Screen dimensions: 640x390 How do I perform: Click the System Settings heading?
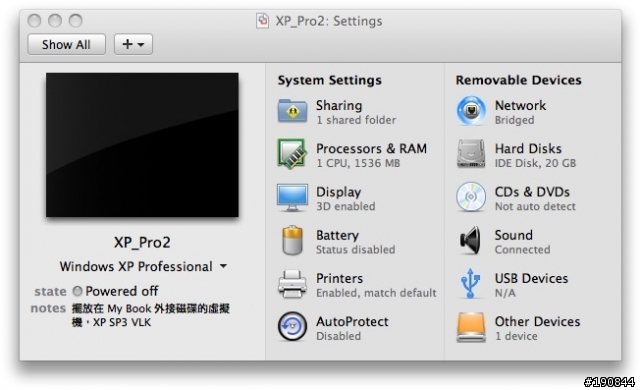[x=329, y=80]
